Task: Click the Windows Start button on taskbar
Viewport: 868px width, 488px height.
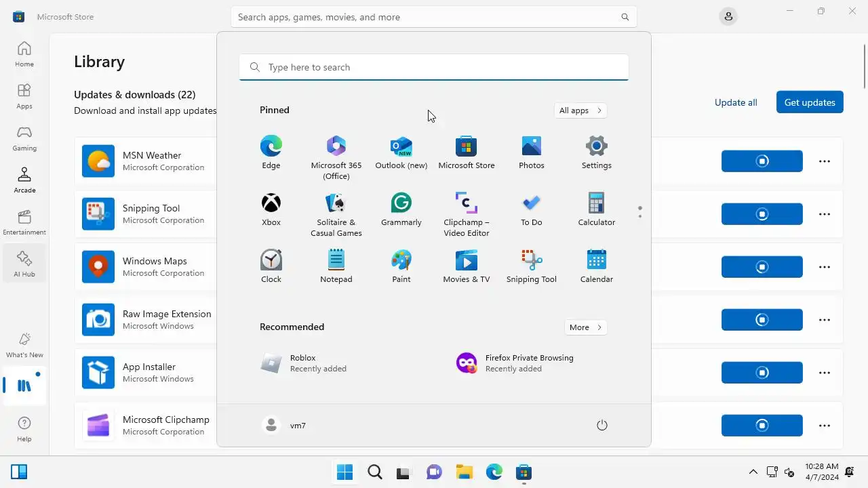Action: click(344, 472)
